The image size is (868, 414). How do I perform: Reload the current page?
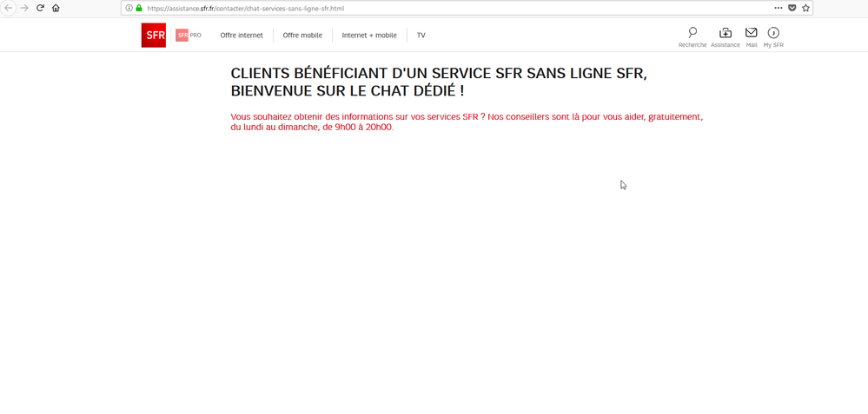pyautogui.click(x=40, y=8)
